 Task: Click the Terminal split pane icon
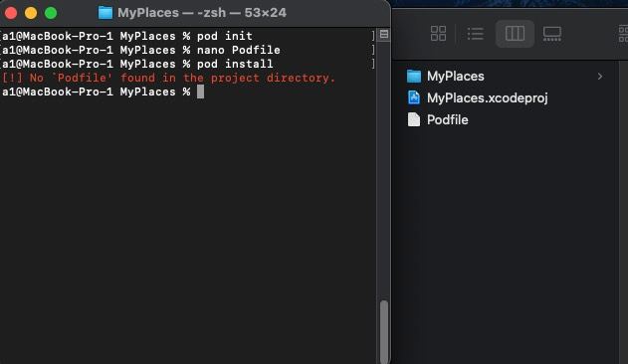pyautogui.click(x=384, y=35)
